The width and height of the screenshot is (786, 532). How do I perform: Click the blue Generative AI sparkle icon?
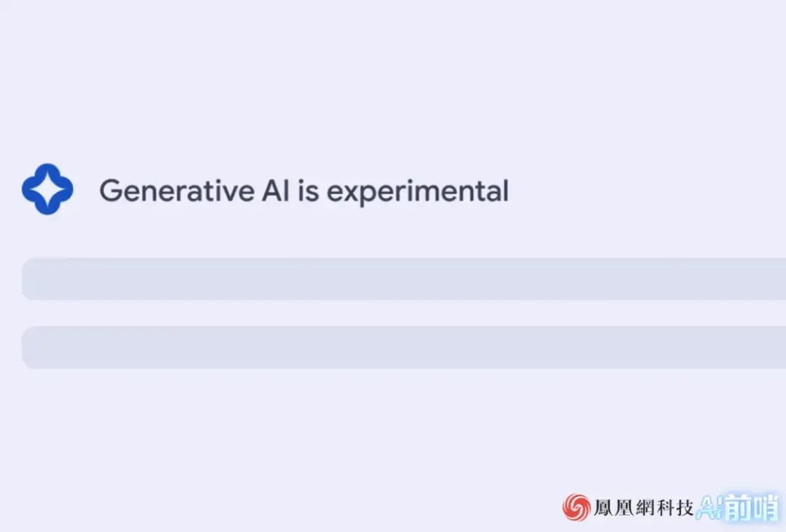(x=47, y=189)
